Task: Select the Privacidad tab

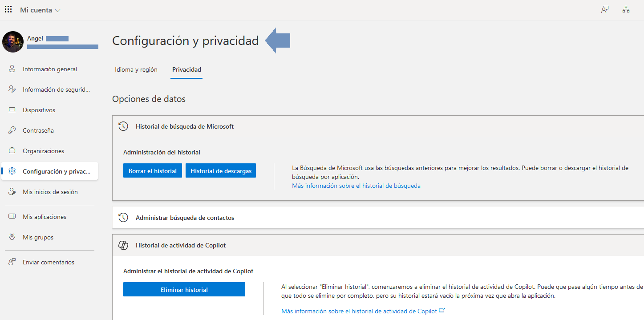Action: pyautogui.click(x=186, y=69)
